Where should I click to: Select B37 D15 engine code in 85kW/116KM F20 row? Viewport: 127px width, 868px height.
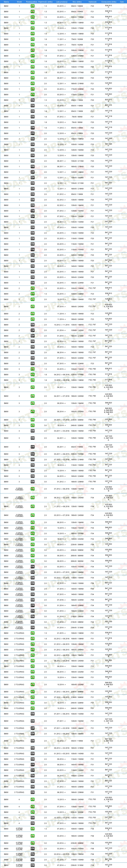(108, 100)
